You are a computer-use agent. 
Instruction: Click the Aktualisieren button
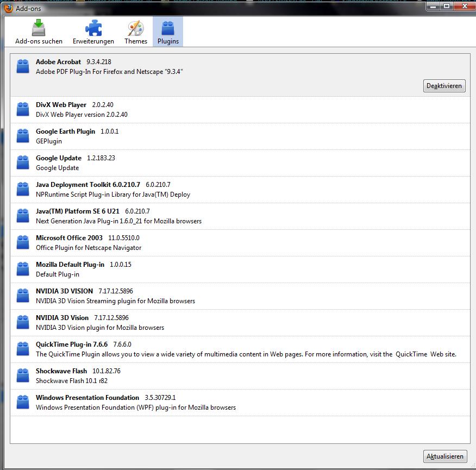[444, 456]
